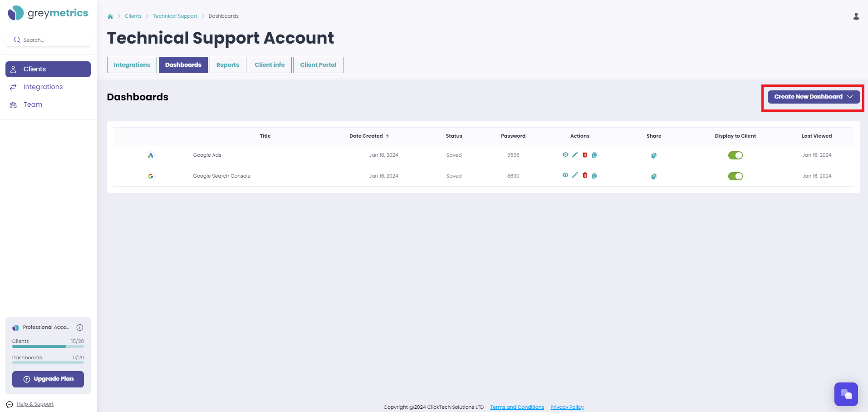This screenshot has height=412, width=868.
Task: View the Google Ads dashboard eye icon
Action: pos(565,155)
